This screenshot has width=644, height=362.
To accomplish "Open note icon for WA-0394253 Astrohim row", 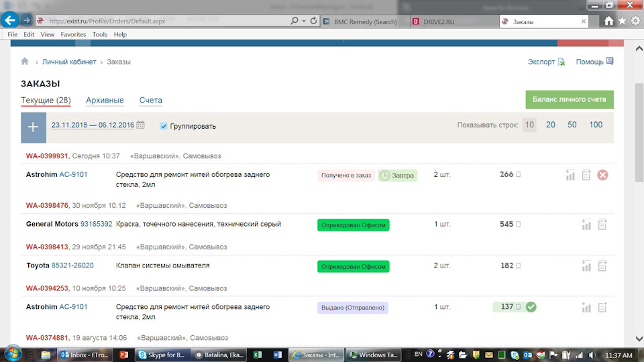I will [602, 308].
